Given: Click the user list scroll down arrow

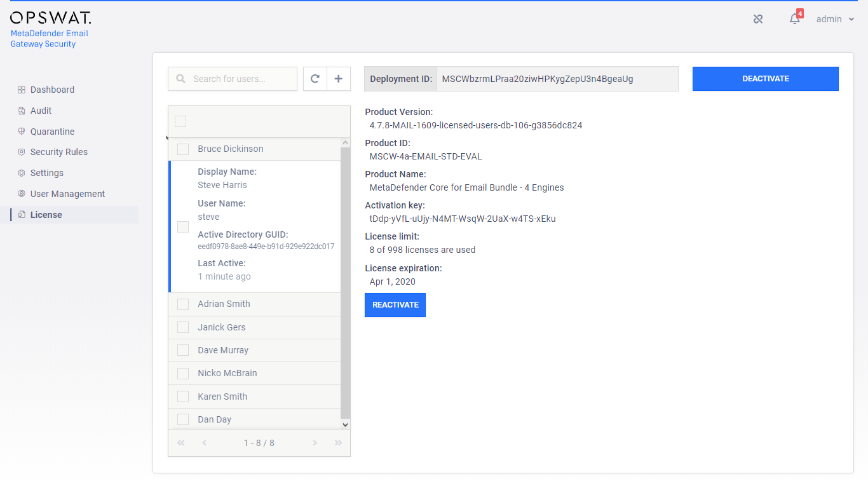Looking at the screenshot, I should coord(346,424).
